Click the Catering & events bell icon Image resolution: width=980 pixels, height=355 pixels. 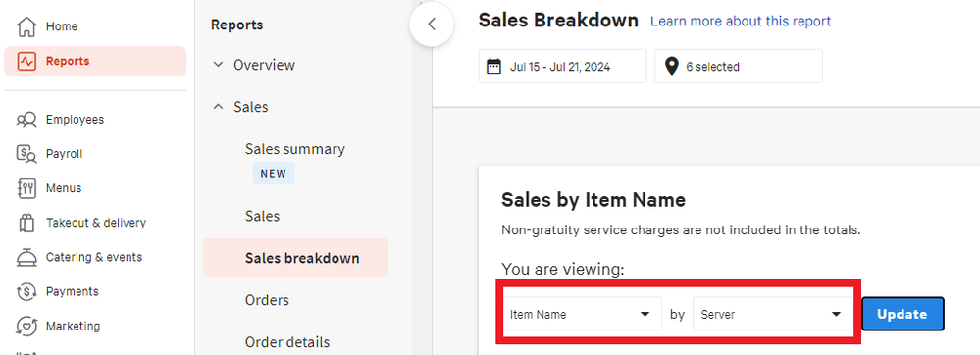[26, 257]
